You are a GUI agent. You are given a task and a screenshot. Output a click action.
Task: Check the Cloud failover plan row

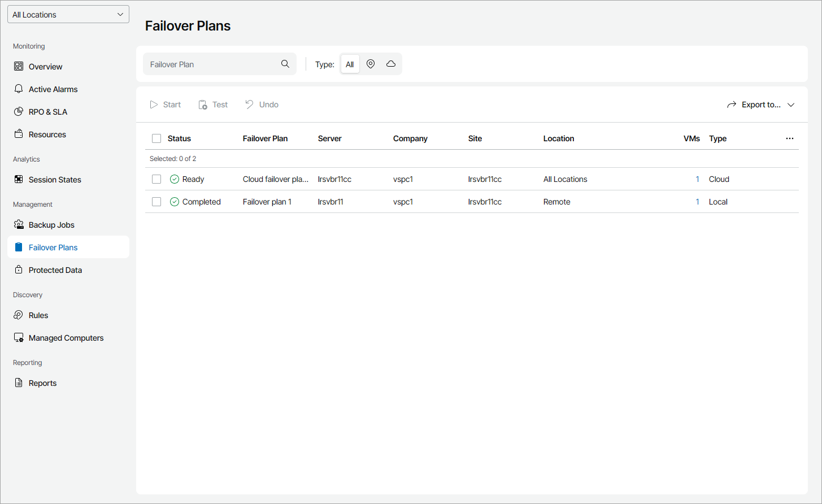click(156, 179)
